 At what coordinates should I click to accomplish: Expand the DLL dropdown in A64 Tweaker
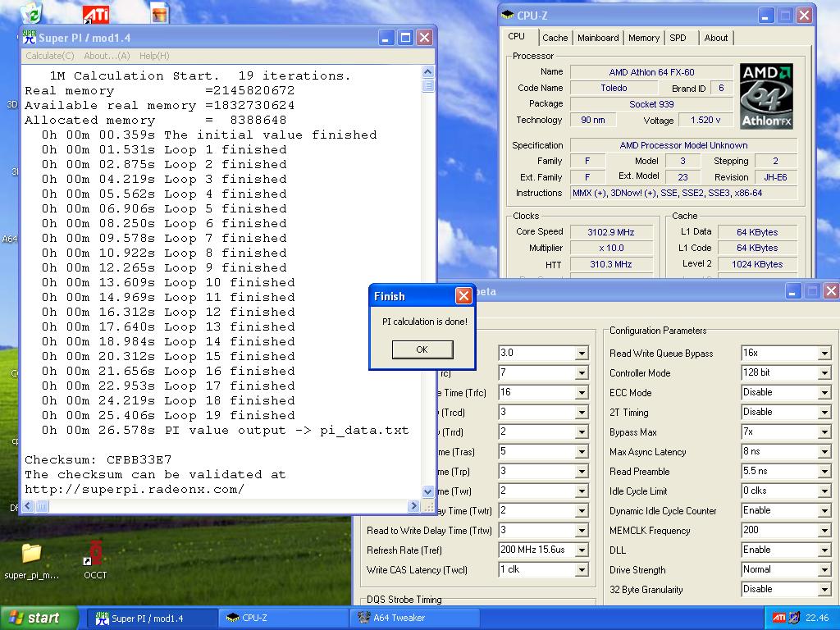coord(825,550)
